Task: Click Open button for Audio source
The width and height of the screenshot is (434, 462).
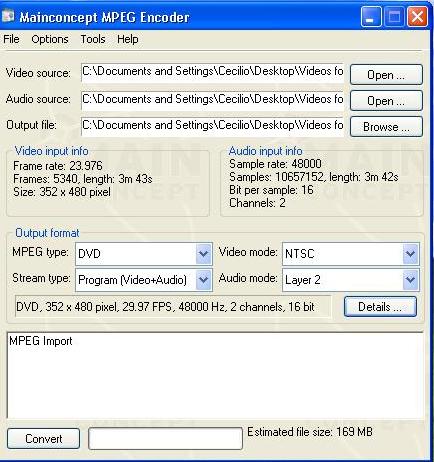Action: click(386, 101)
